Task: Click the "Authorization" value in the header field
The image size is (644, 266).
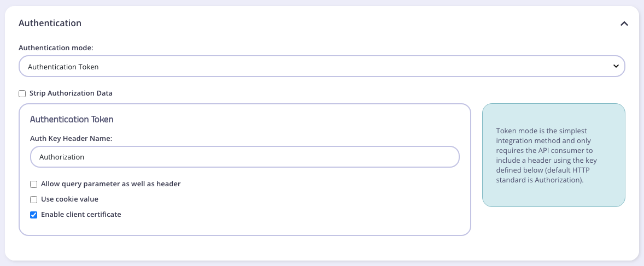Action: coord(62,157)
